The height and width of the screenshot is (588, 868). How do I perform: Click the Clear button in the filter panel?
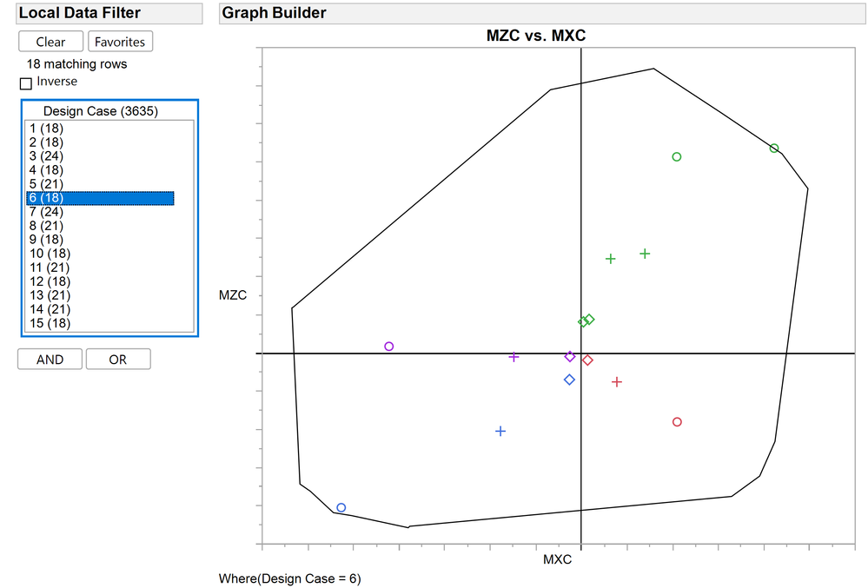coord(50,41)
